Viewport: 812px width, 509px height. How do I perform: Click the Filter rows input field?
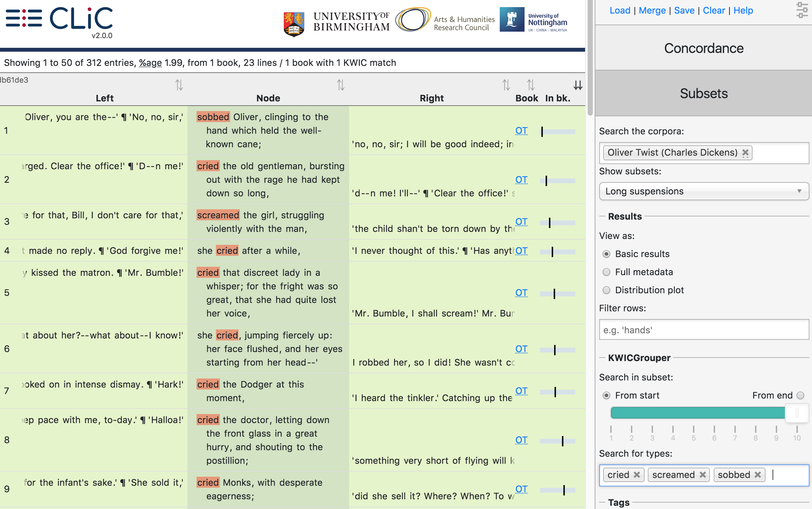pyautogui.click(x=704, y=330)
